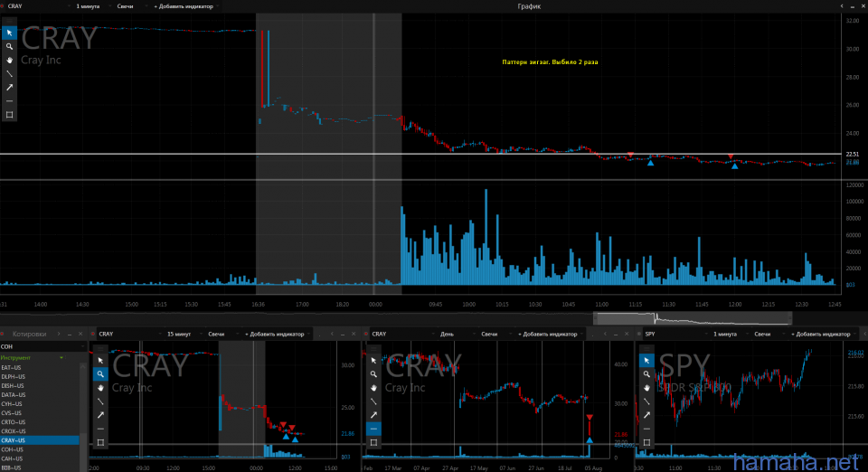The image size is (868, 472).
Task: Click the 'Котировки' panel title
Action: click(29, 334)
